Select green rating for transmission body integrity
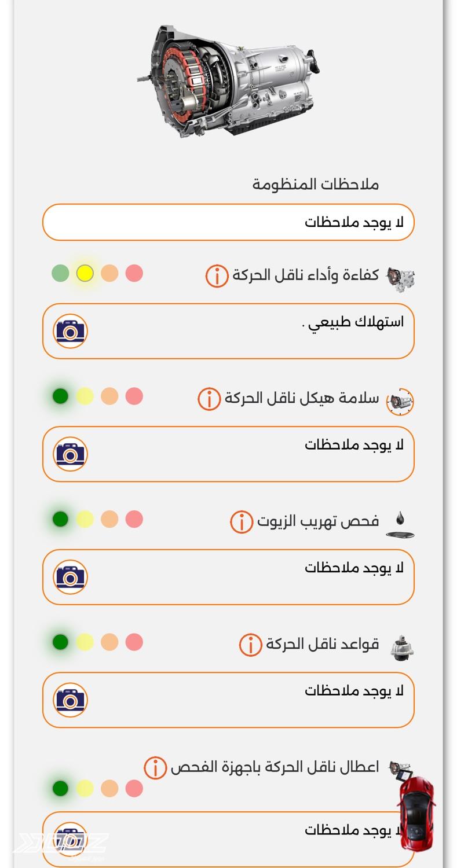The height and width of the screenshot is (868, 457). [x=60, y=396]
